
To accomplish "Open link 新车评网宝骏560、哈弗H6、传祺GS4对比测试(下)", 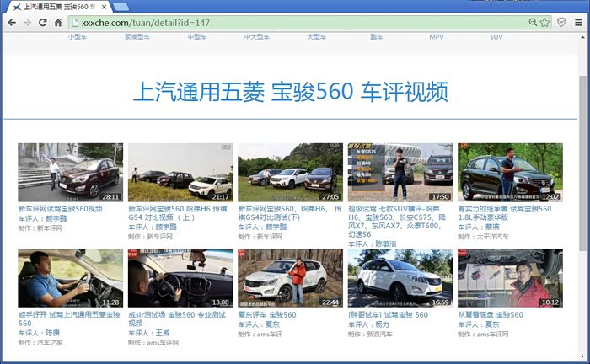I will 290,213.
